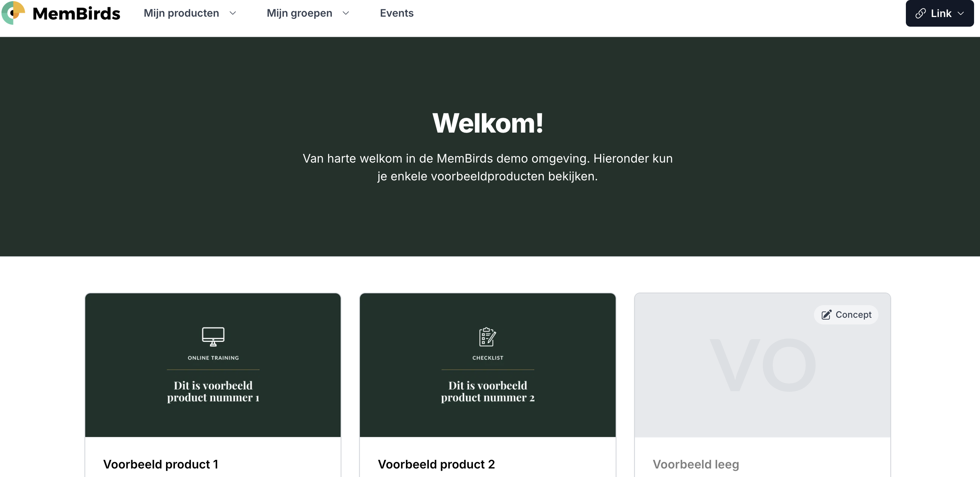Screen dimensions: 980x477
Task: Open the Voorbeeld product 1 title
Action: click(x=160, y=464)
